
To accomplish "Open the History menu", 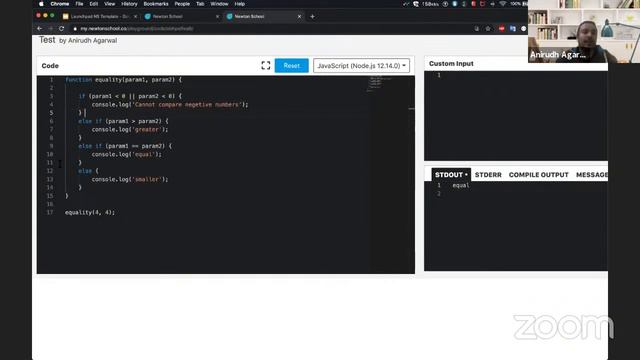I will click(x=129, y=4).
